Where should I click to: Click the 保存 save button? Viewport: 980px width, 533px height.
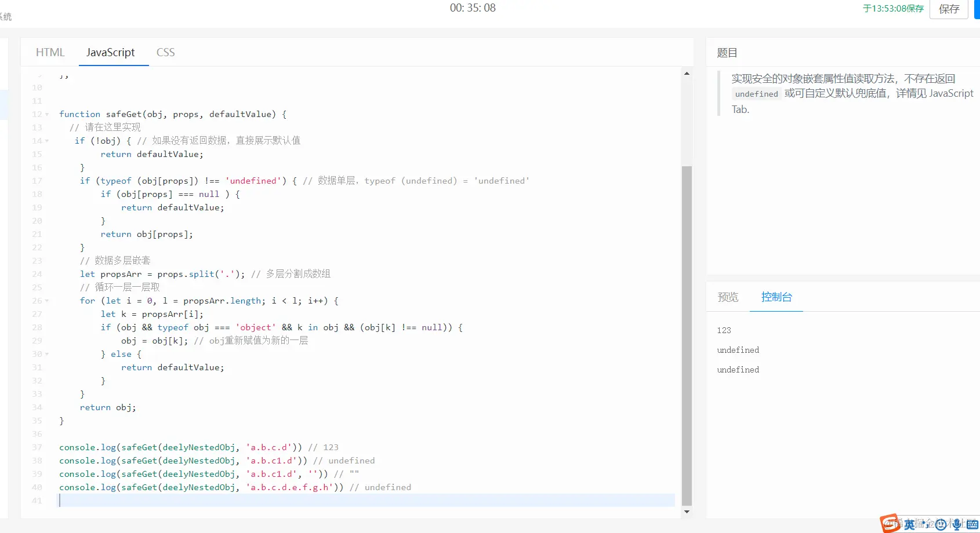click(x=949, y=9)
